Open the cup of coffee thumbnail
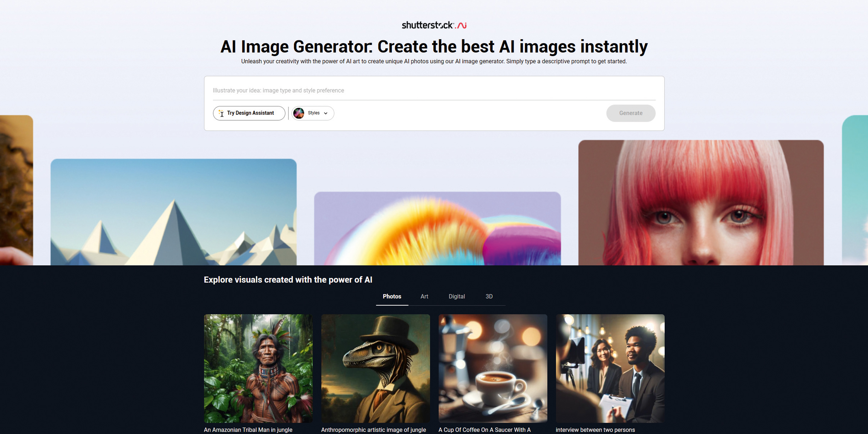 tap(493, 368)
